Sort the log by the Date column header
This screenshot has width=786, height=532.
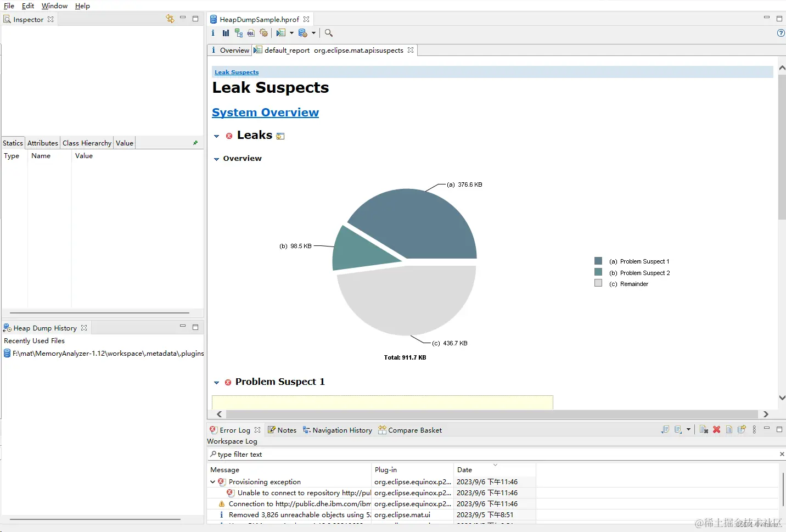click(x=495, y=469)
